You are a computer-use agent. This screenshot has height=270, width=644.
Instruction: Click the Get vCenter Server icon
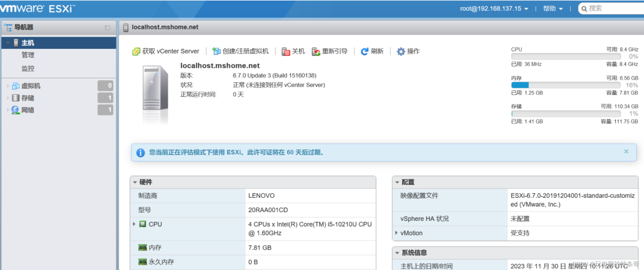136,51
